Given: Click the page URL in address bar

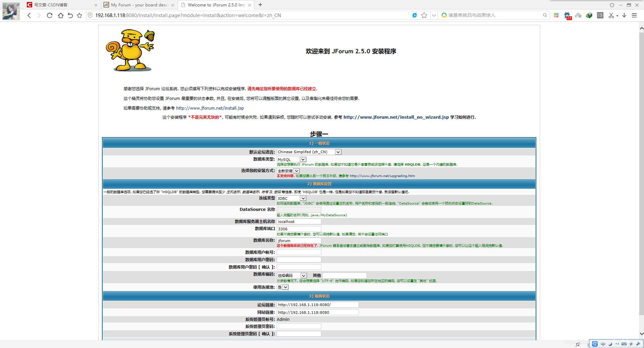Looking at the screenshot, I should pyautogui.click(x=188, y=15).
